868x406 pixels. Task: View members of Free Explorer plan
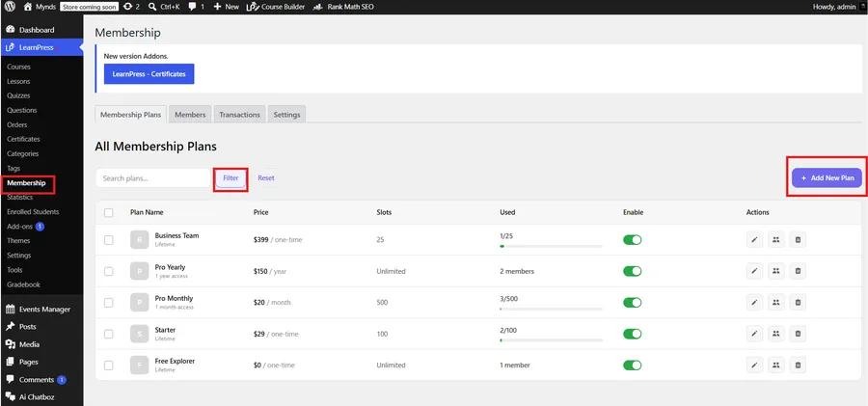click(x=776, y=365)
